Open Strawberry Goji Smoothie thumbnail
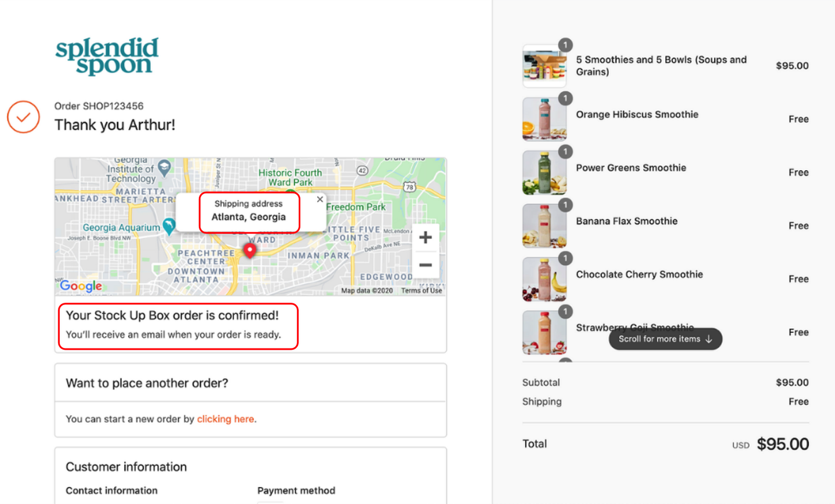Image resolution: width=835 pixels, height=504 pixels. (544, 332)
